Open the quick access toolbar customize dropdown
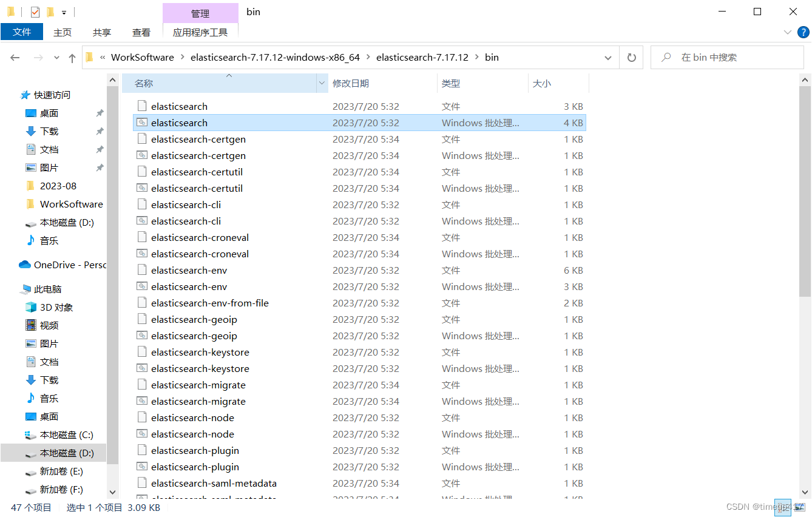Image resolution: width=812 pixels, height=517 pixels. pos(64,12)
